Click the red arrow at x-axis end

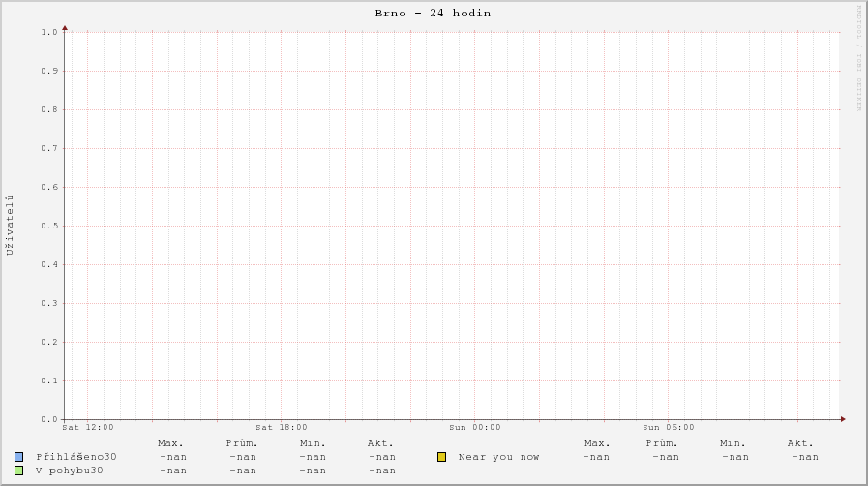coord(843,419)
